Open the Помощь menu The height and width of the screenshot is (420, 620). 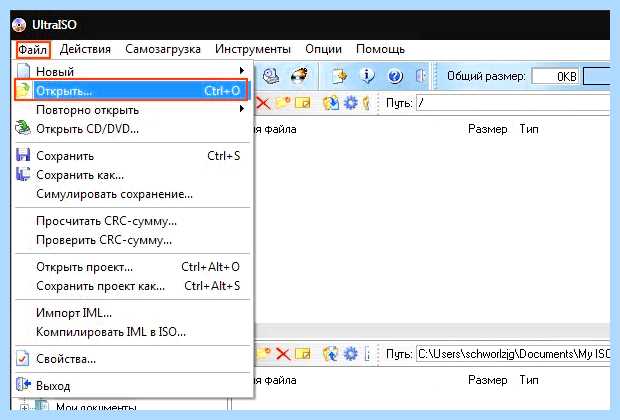380,49
